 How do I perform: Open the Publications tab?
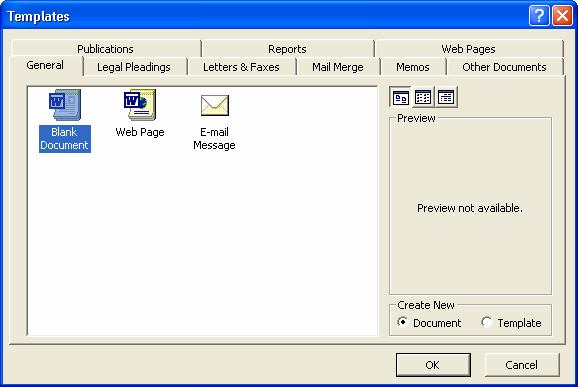pos(105,49)
